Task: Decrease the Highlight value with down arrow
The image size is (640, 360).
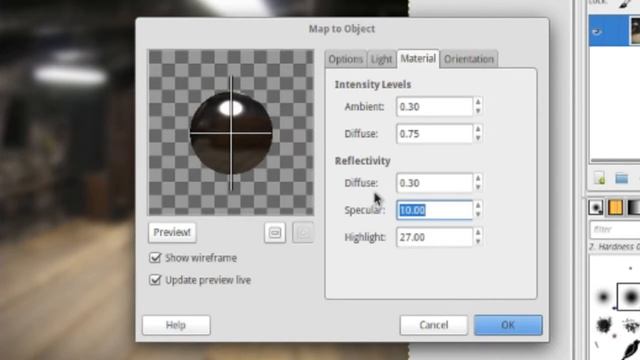Action: coord(478,242)
